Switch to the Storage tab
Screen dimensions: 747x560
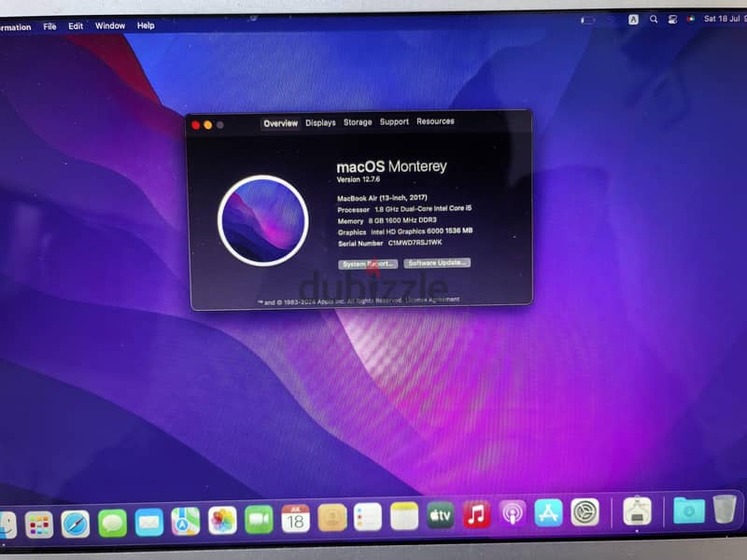coord(358,122)
